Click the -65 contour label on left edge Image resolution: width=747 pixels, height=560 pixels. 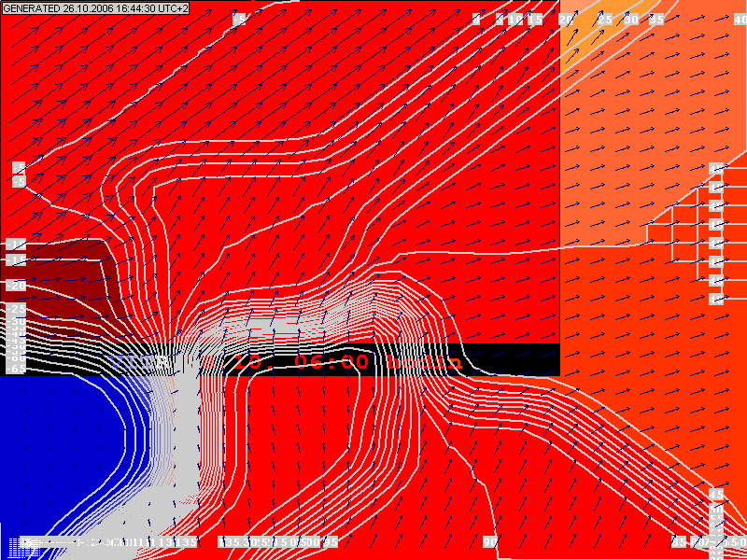pos(16,369)
